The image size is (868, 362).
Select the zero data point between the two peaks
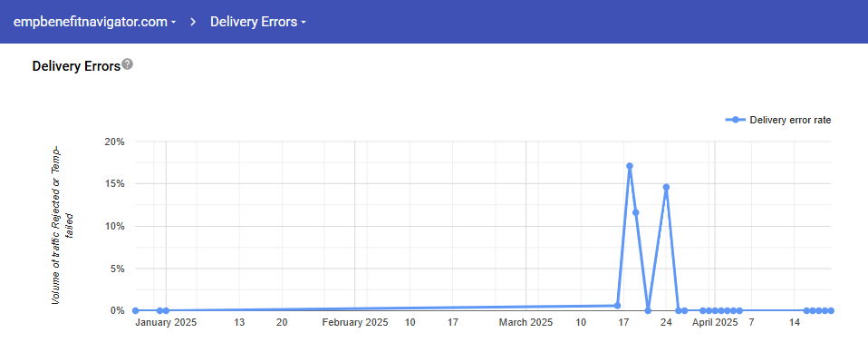click(648, 311)
